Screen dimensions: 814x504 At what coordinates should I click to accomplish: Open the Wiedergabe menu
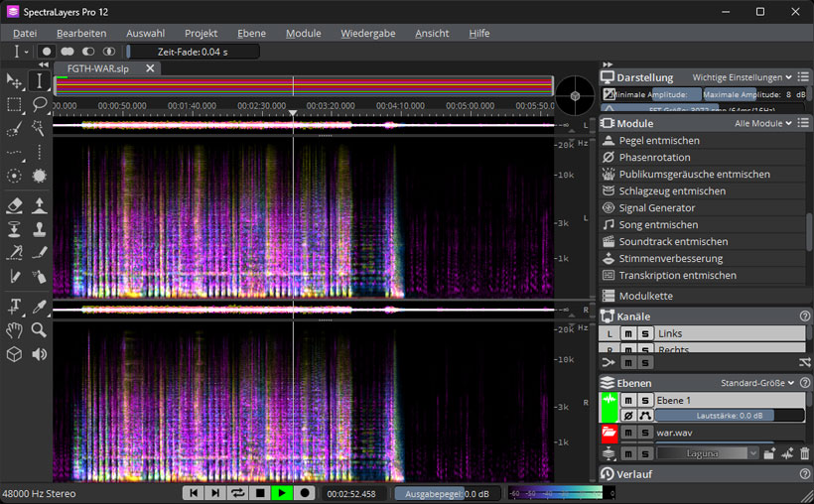point(368,33)
